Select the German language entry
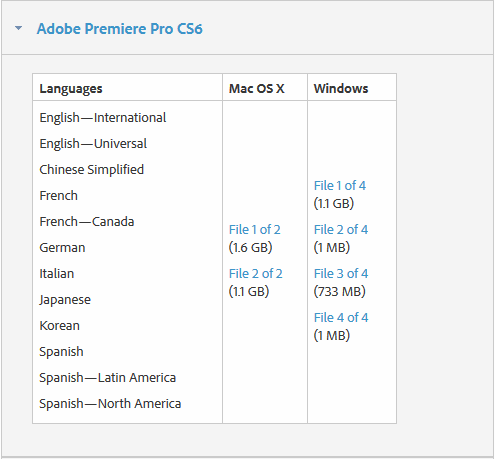 (x=62, y=248)
